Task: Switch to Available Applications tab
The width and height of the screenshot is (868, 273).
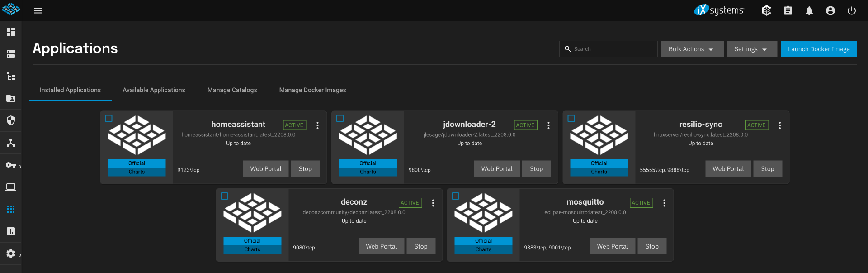Action: (x=154, y=90)
